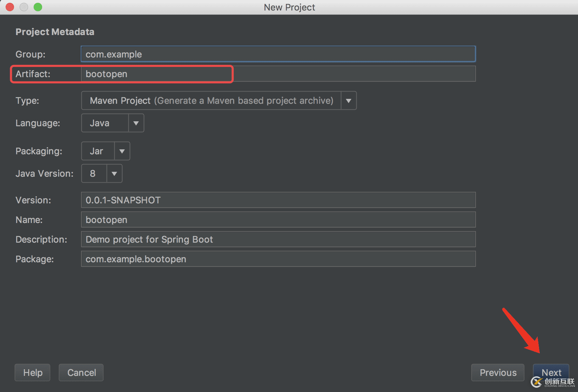Click the Description input field
The image size is (578, 392).
(x=278, y=239)
